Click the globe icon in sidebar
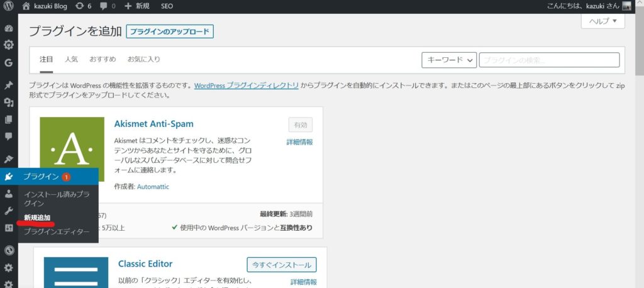The height and width of the screenshot is (288, 644). coord(9,250)
